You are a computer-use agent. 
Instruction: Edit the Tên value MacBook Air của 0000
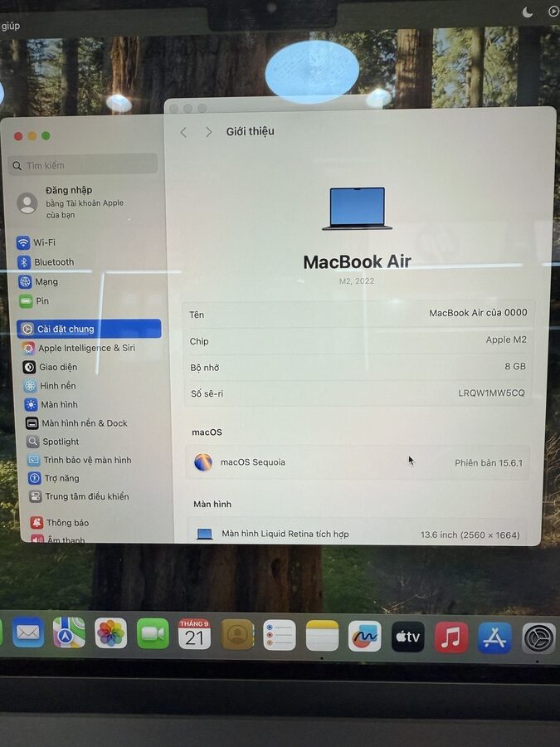click(x=478, y=313)
